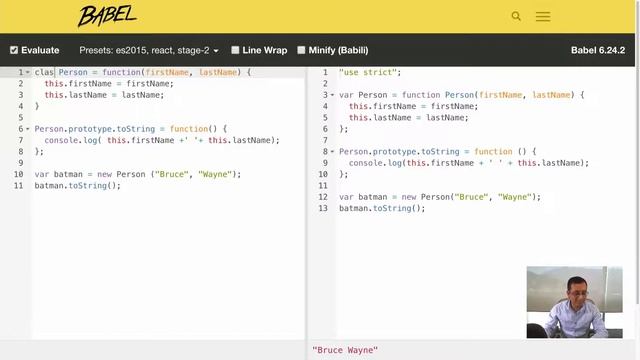Click output line 9 console.log statement
Viewport: 640px width, 360px height.
point(469,163)
